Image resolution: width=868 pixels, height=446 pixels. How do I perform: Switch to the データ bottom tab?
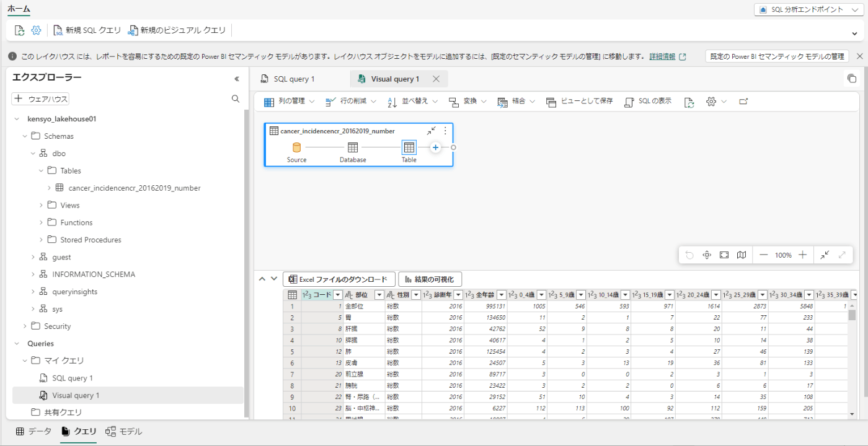click(33, 432)
